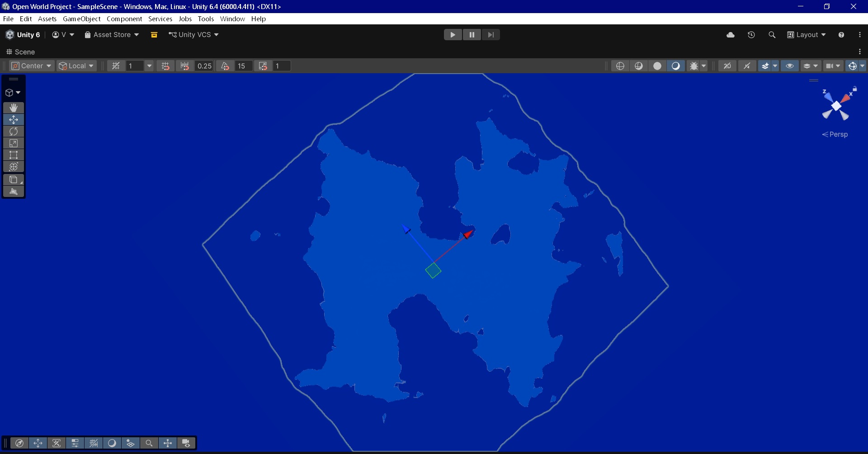Open the Local handle rotation dropdown

[76, 66]
